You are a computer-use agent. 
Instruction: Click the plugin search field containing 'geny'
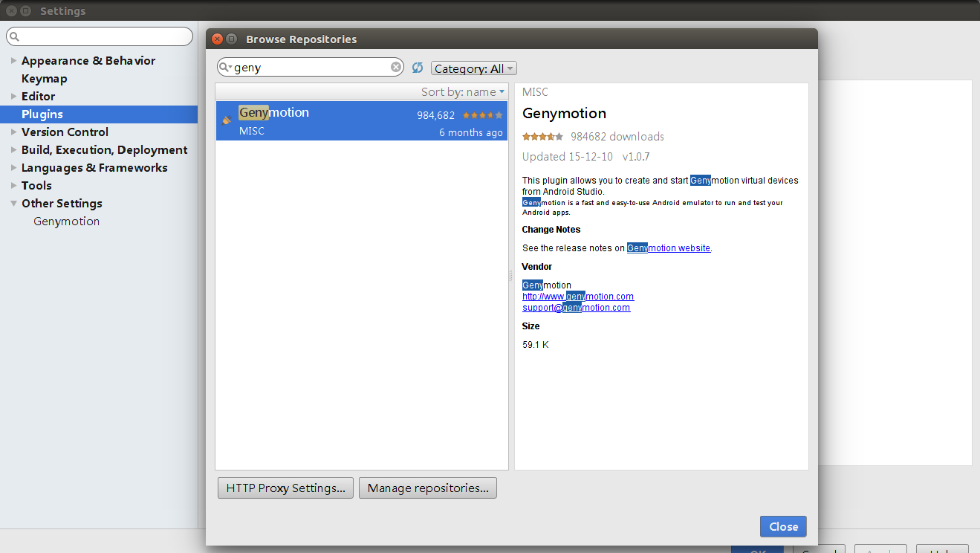click(x=311, y=68)
